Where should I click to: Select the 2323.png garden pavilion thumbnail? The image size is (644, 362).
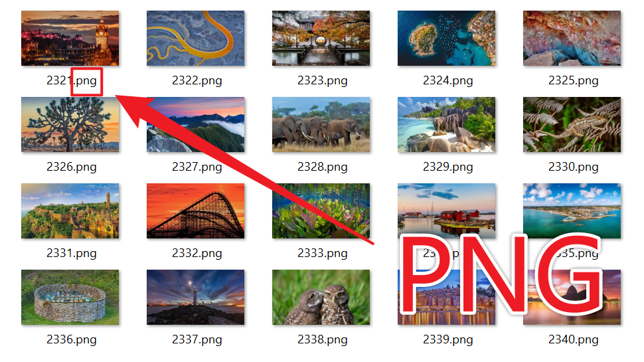321,39
